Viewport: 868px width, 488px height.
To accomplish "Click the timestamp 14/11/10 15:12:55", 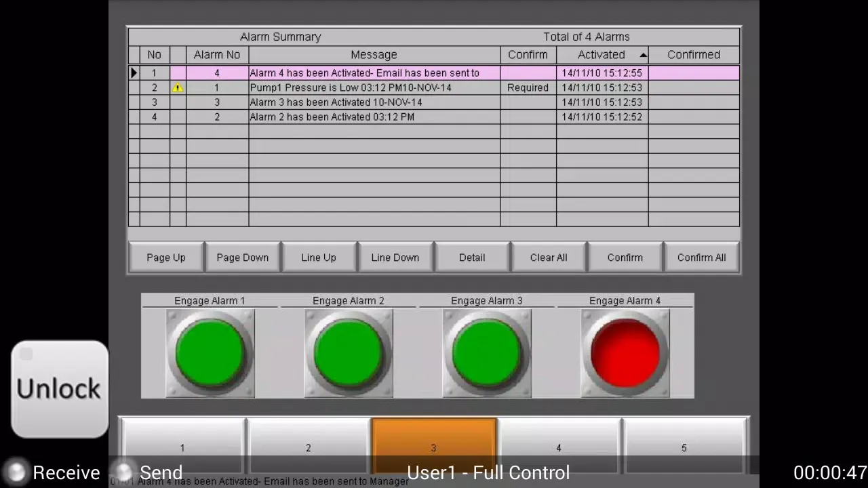I will 601,73.
